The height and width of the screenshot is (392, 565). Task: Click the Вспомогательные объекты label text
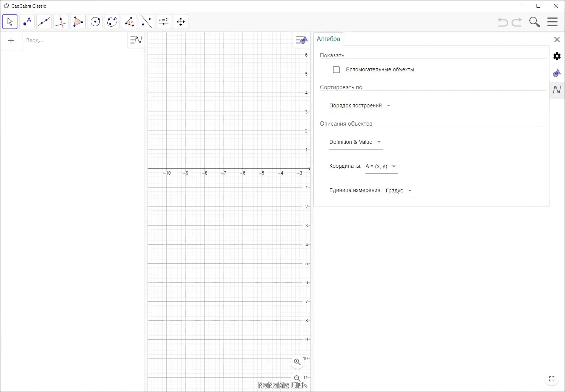pos(380,70)
